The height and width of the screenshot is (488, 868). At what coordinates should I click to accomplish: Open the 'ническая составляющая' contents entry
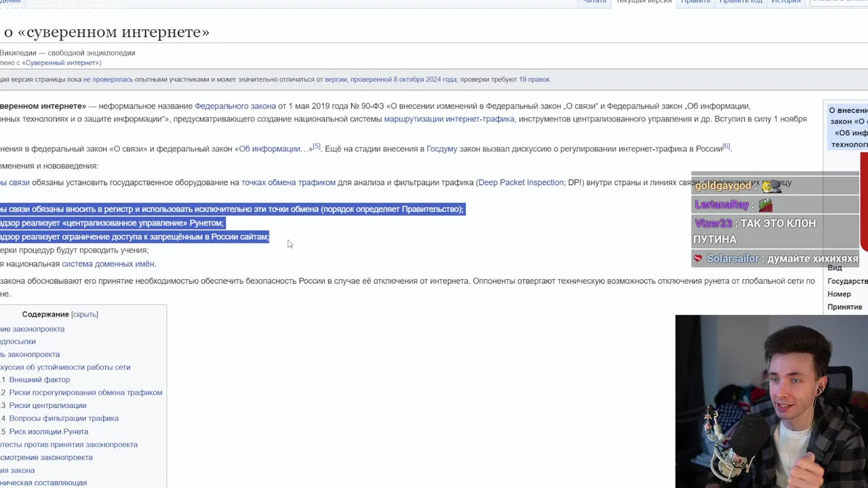pyautogui.click(x=43, y=483)
